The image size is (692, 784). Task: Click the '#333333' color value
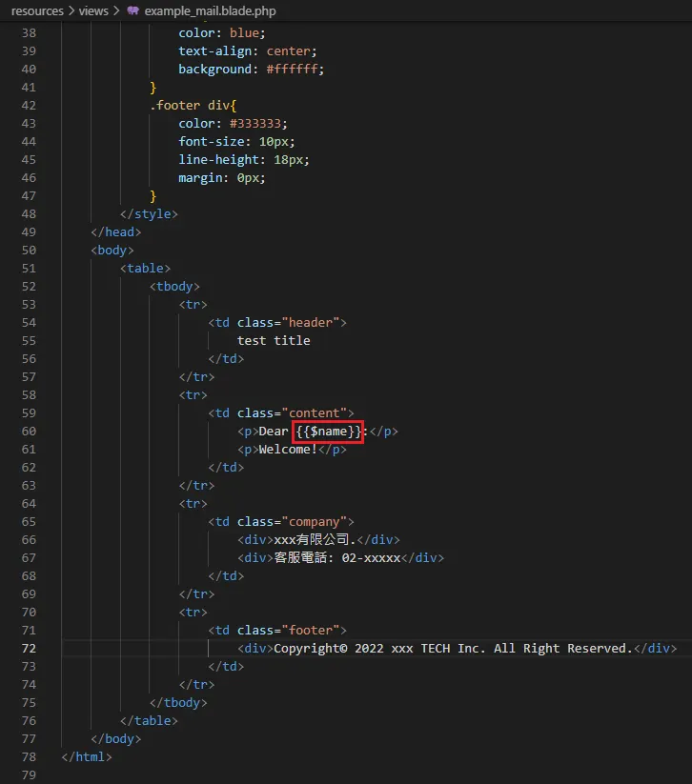point(255,124)
